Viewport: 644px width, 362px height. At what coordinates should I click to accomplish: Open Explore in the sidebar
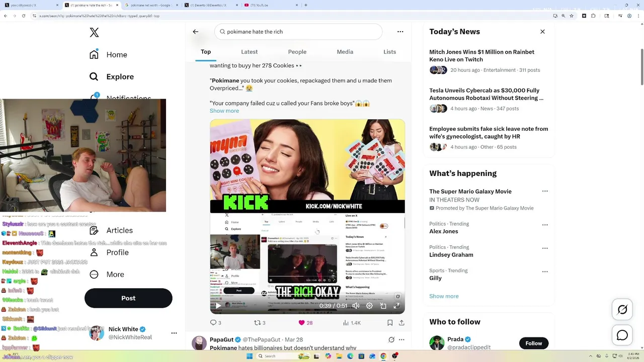pyautogui.click(x=112, y=77)
